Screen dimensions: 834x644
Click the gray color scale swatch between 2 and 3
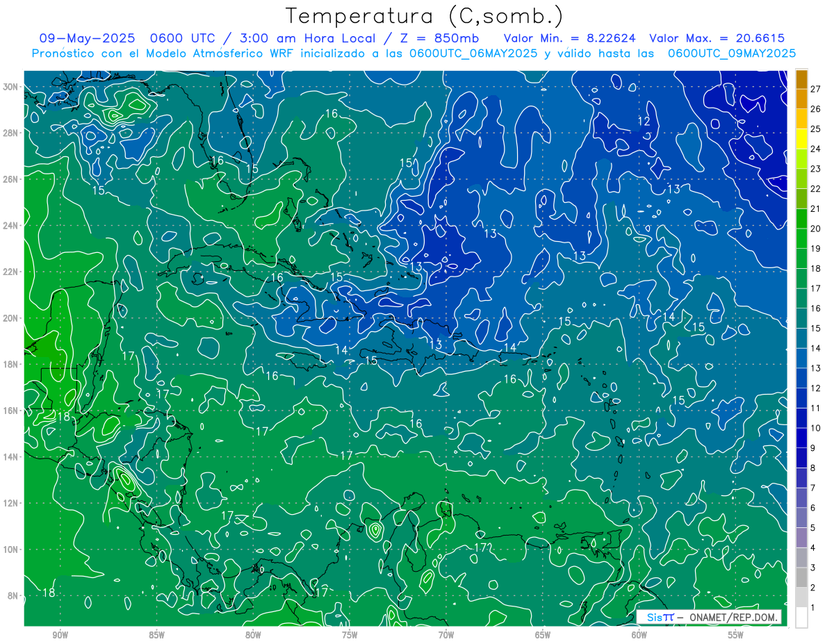(x=801, y=577)
